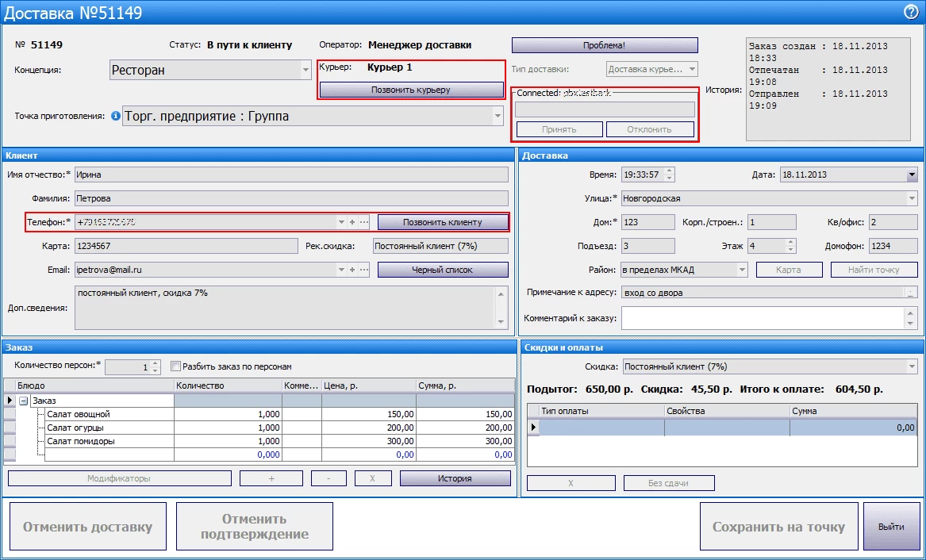The width and height of the screenshot is (926, 560).
Task: Click plus icon next to Email field
Action: point(352,270)
